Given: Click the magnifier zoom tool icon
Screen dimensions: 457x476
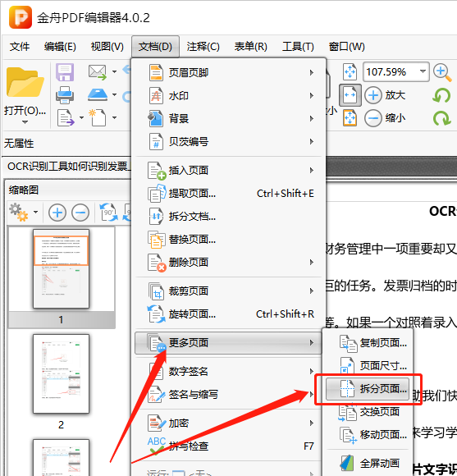Looking at the screenshot, I should coord(442,72).
